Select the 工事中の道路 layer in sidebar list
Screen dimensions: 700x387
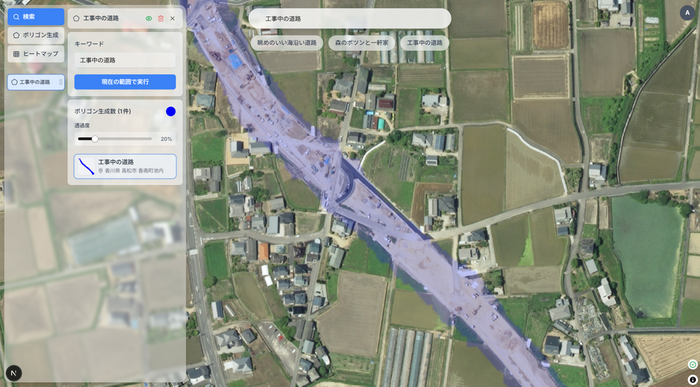pyautogui.click(x=36, y=82)
